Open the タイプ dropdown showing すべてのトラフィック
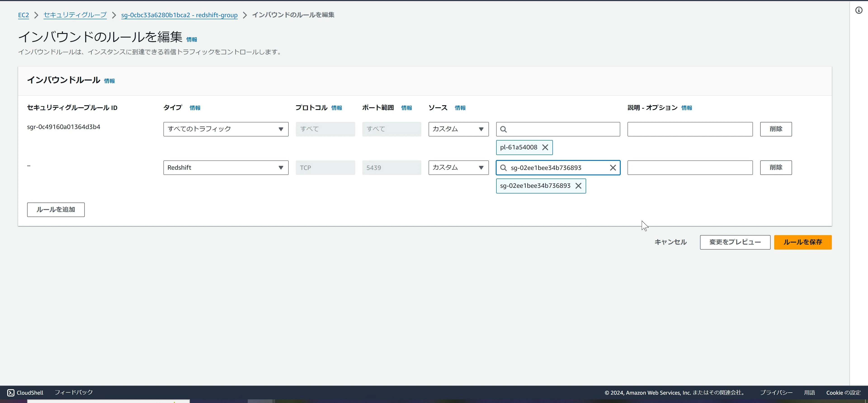868x403 pixels. [226, 129]
